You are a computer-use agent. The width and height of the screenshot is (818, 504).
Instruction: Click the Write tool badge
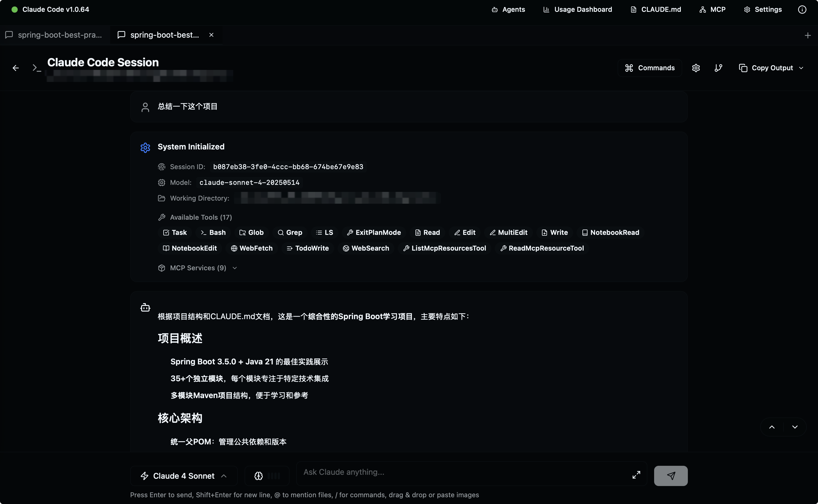click(555, 232)
